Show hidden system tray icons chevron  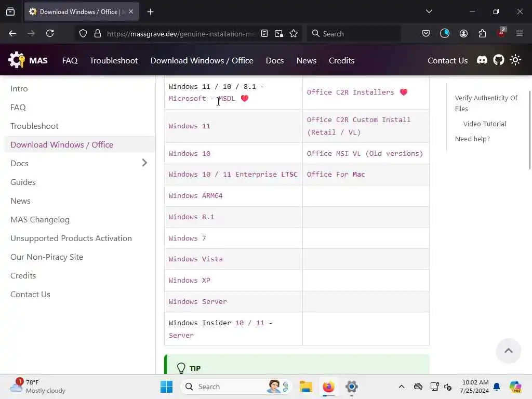click(x=402, y=387)
